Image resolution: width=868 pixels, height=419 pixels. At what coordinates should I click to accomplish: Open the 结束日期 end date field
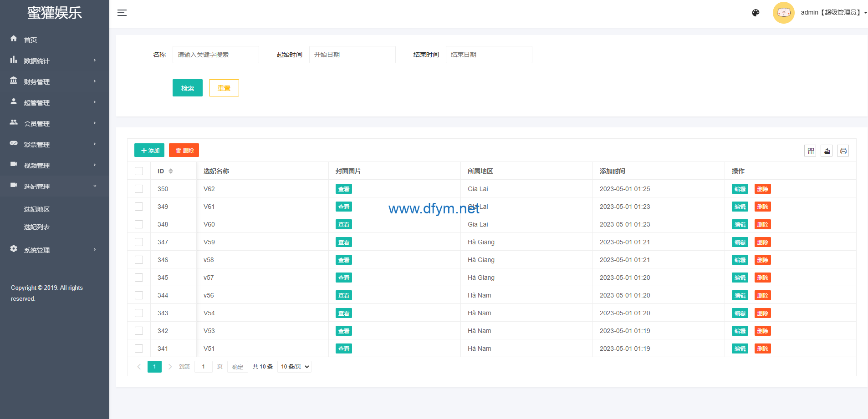pyautogui.click(x=489, y=55)
